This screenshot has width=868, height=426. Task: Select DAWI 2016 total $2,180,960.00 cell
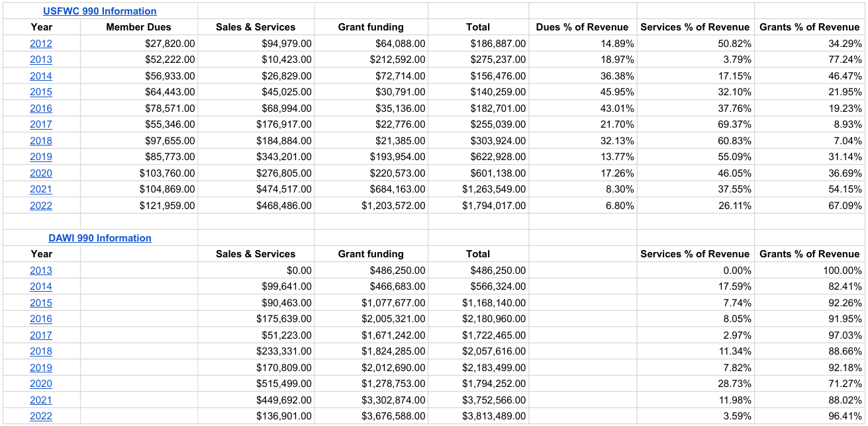pyautogui.click(x=479, y=319)
